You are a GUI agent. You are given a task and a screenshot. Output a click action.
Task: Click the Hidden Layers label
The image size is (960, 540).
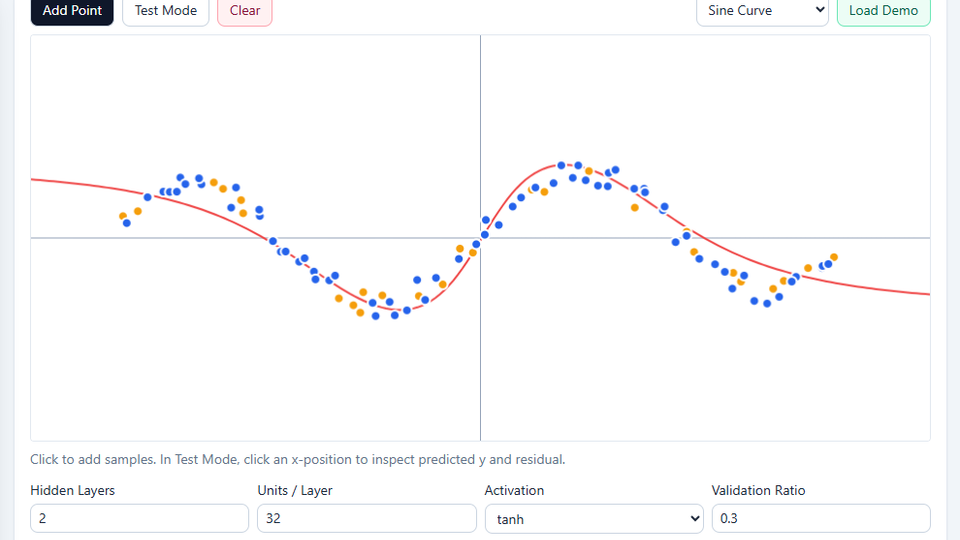click(x=72, y=490)
